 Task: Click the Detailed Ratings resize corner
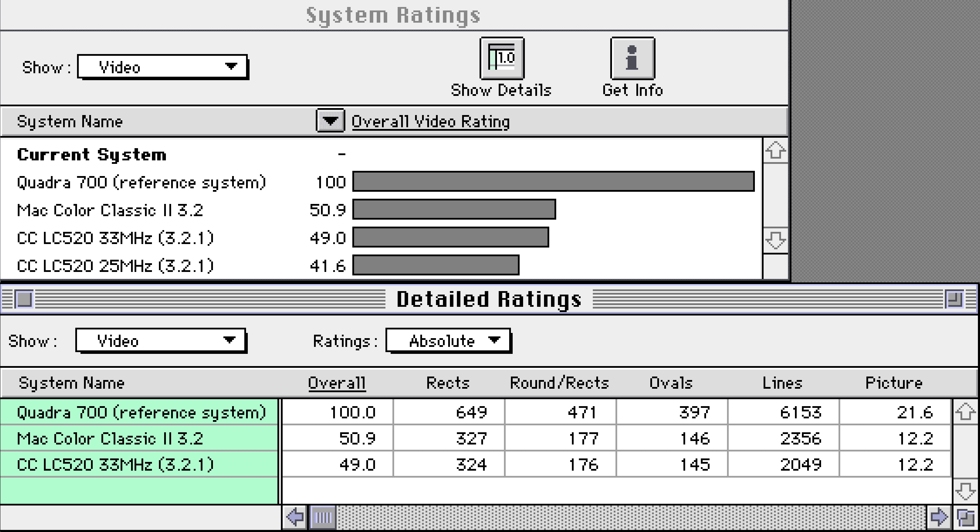pos(965,518)
